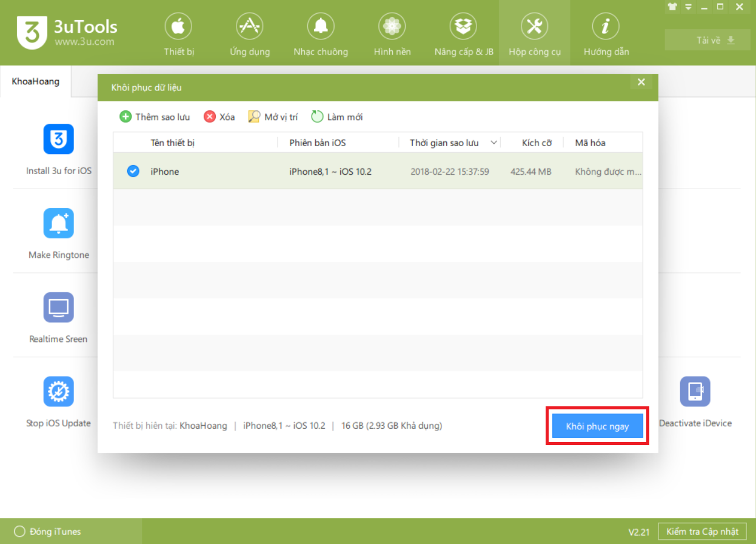Click Làm mới to refresh list

(x=337, y=117)
